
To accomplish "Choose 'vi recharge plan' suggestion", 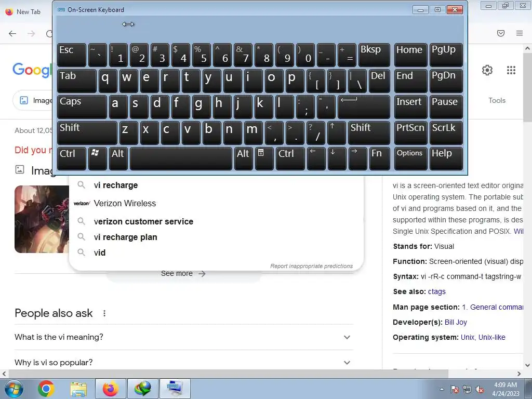I will (x=216, y=237).
